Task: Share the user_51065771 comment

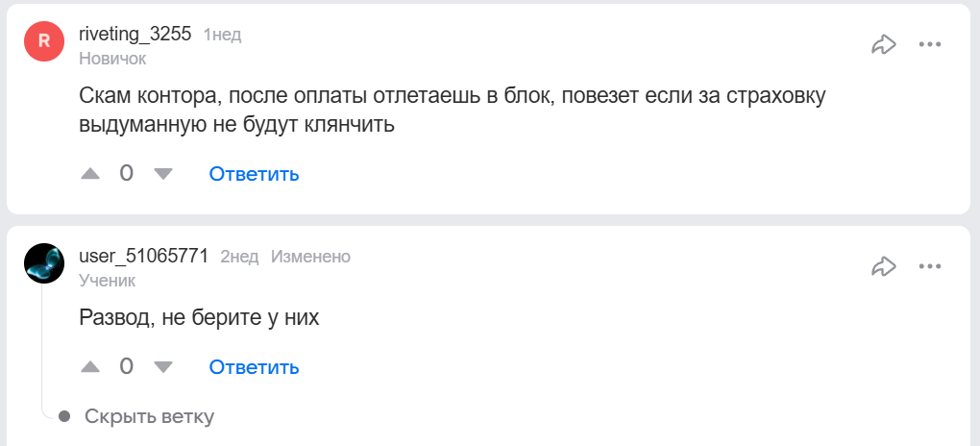Action: (883, 266)
